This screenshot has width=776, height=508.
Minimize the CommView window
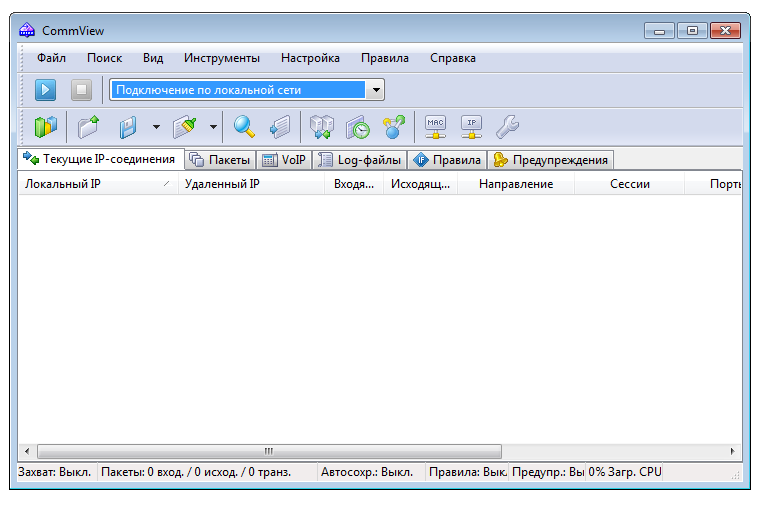(659, 31)
